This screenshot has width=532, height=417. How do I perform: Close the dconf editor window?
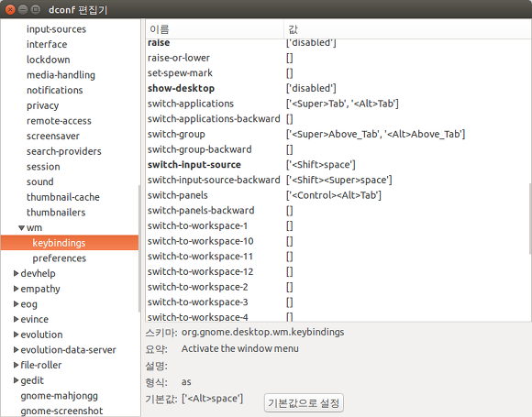point(10,9)
